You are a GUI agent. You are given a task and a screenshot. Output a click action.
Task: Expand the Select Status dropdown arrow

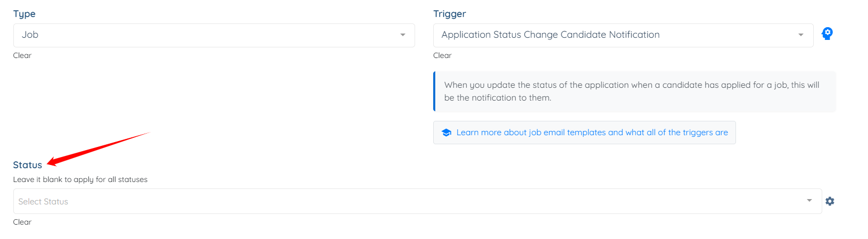tap(809, 201)
